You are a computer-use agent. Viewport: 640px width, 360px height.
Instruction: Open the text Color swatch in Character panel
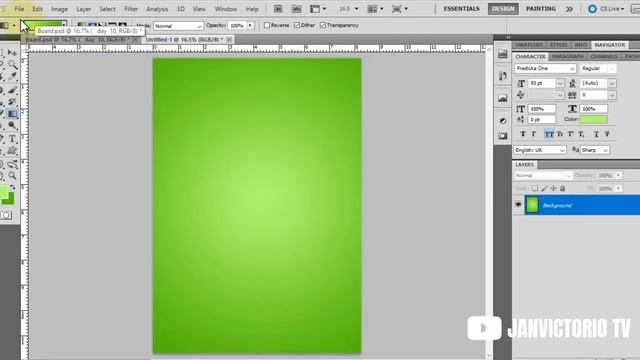point(594,119)
